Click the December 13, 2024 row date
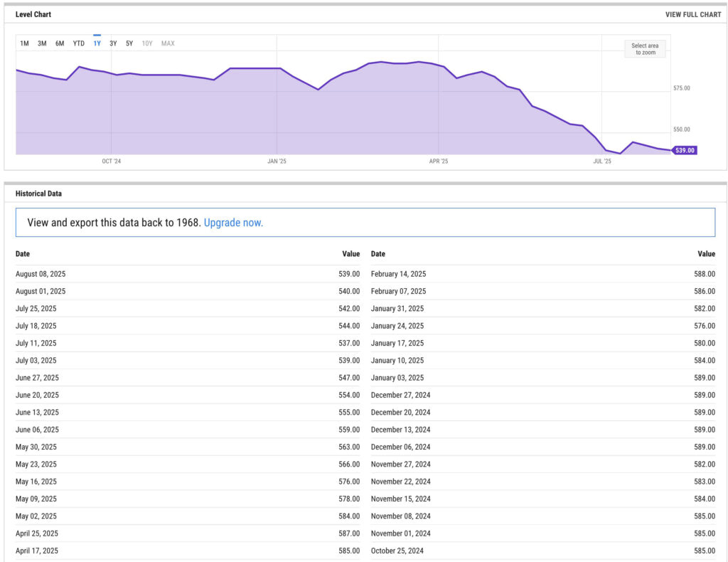 pyautogui.click(x=400, y=430)
